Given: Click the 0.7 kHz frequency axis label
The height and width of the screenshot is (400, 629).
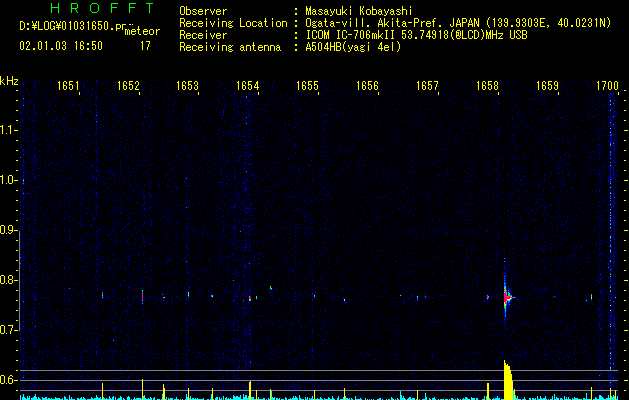Looking at the screenshot, I should coord(8,330).
